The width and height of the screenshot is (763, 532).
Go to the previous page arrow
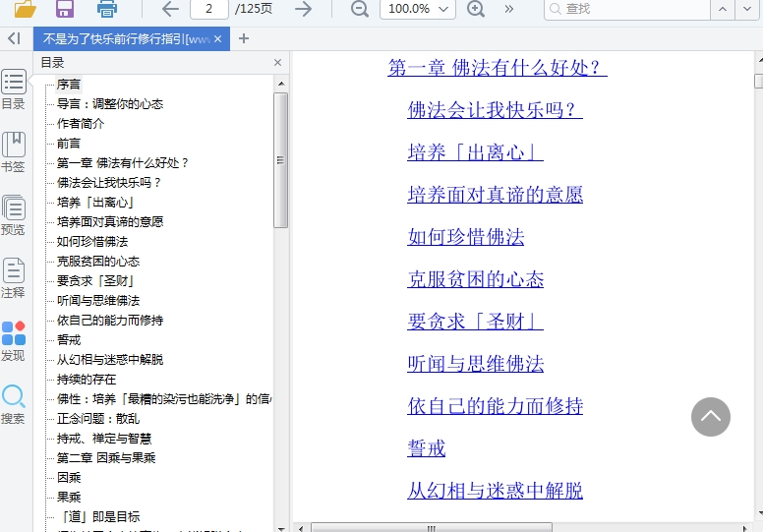point(170,9)
